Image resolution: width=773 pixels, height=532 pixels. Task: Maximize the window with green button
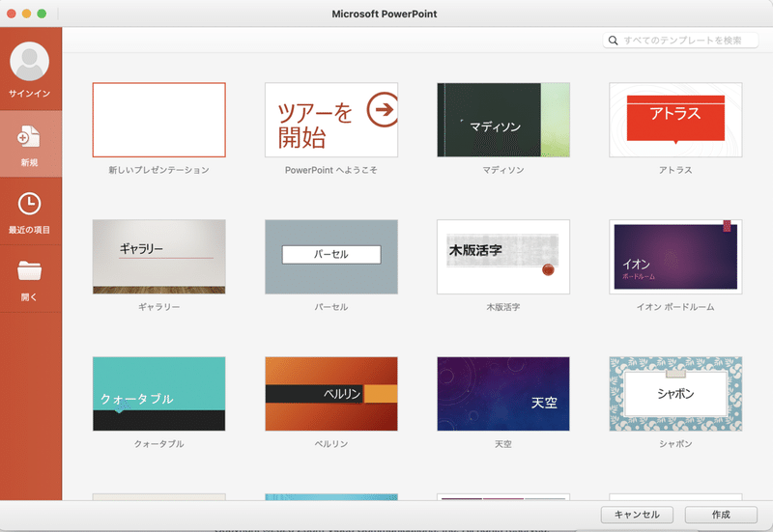42,14
